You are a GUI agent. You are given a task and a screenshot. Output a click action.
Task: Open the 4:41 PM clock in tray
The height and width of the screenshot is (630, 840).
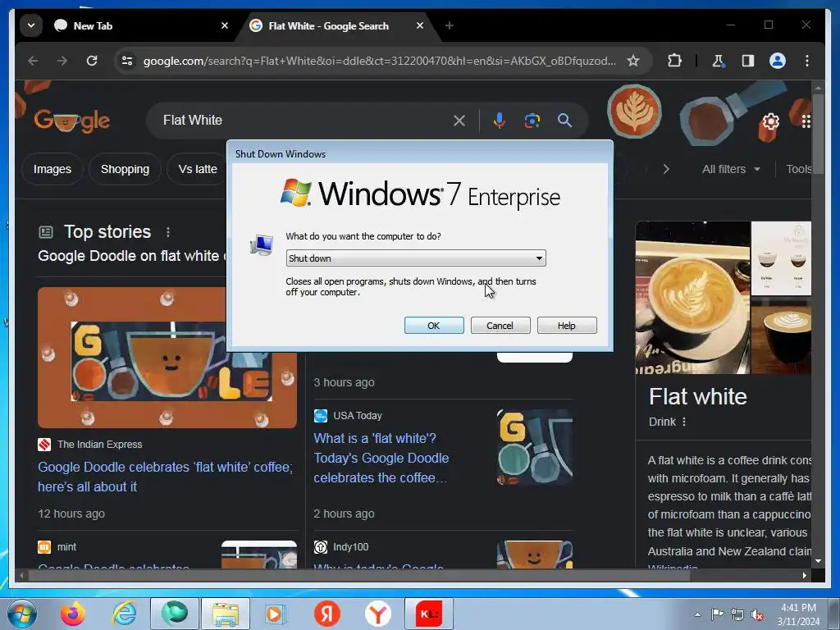[x=798, y=614]
